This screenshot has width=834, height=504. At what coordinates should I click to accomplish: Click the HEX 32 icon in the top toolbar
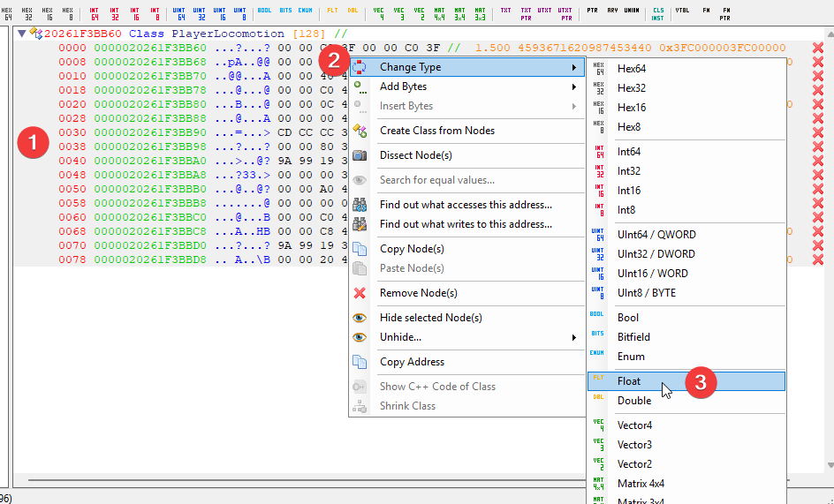27,14
